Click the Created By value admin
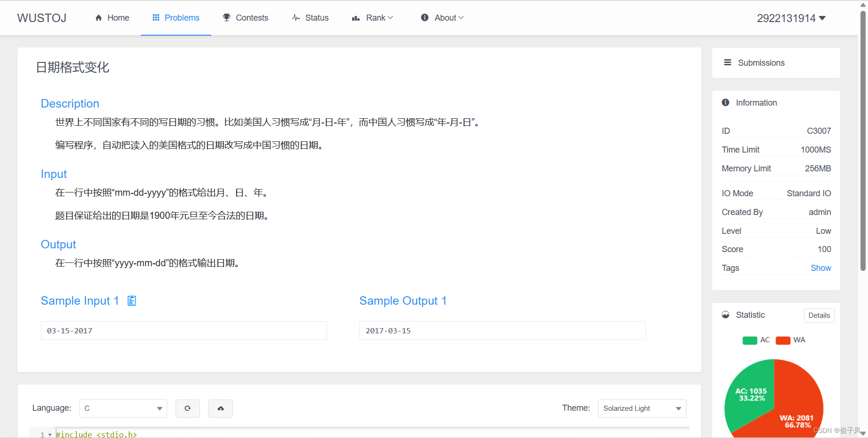 [820, 212]
